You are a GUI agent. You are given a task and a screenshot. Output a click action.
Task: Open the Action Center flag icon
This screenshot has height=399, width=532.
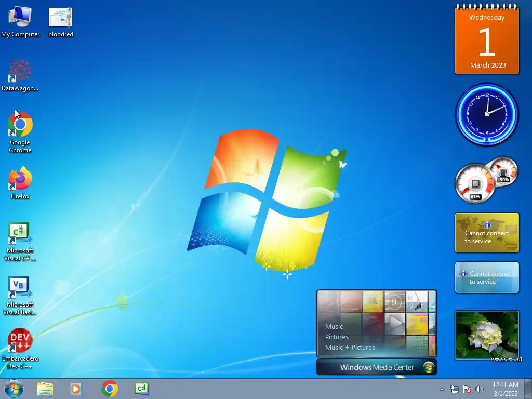pos(467,389)
